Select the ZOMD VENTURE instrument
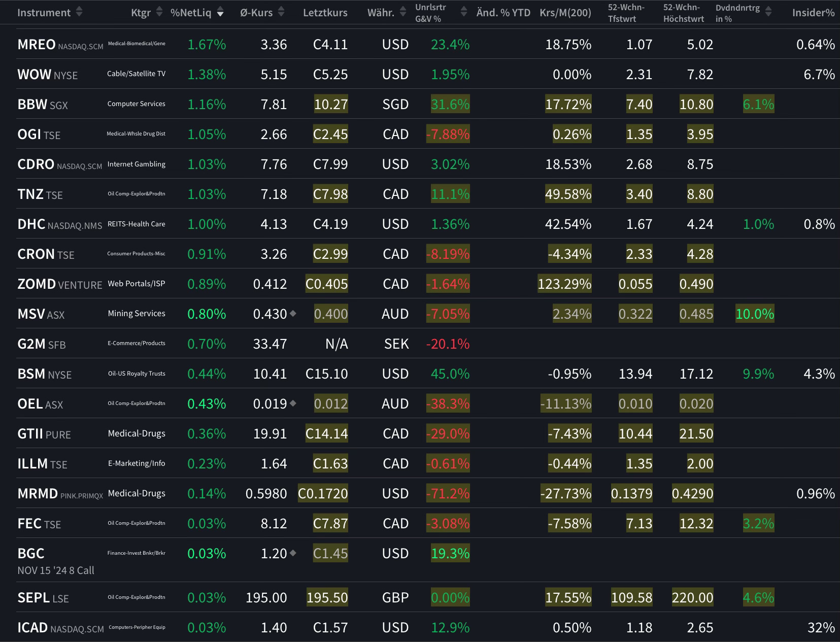This screenshot has width=840, height=642. coord(60,284)
